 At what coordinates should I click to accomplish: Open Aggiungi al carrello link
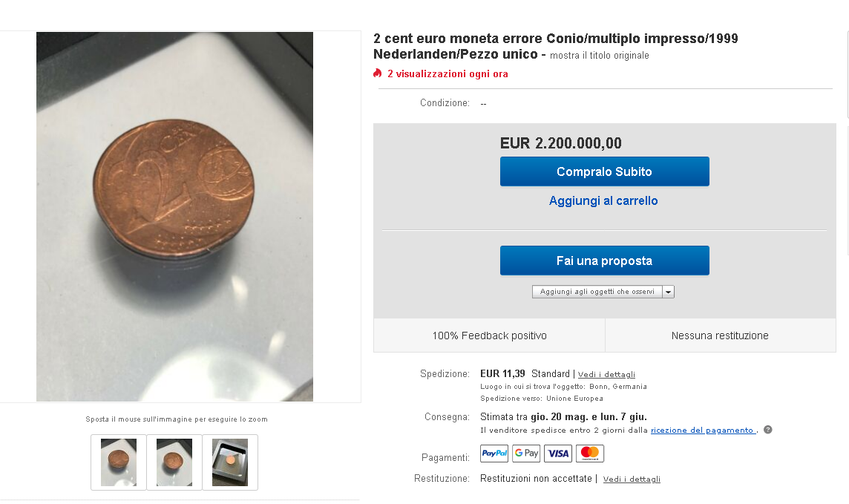pos(603,201)
